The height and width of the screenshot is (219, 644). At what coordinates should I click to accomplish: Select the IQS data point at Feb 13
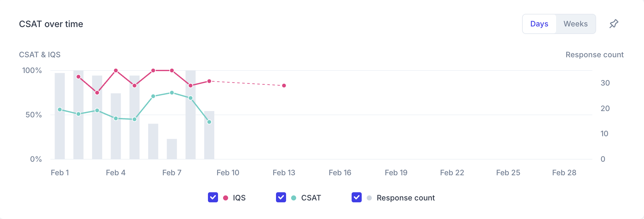(284, 86)
